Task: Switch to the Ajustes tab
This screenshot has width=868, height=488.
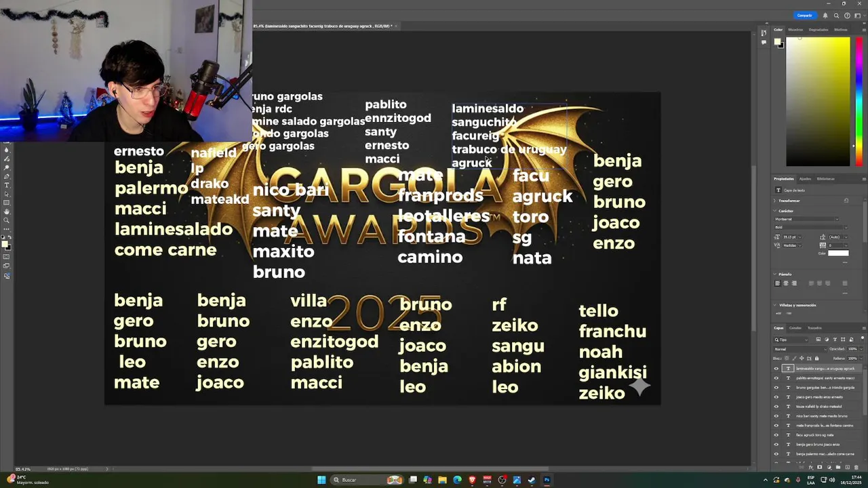Action: (x=805, y=179)
